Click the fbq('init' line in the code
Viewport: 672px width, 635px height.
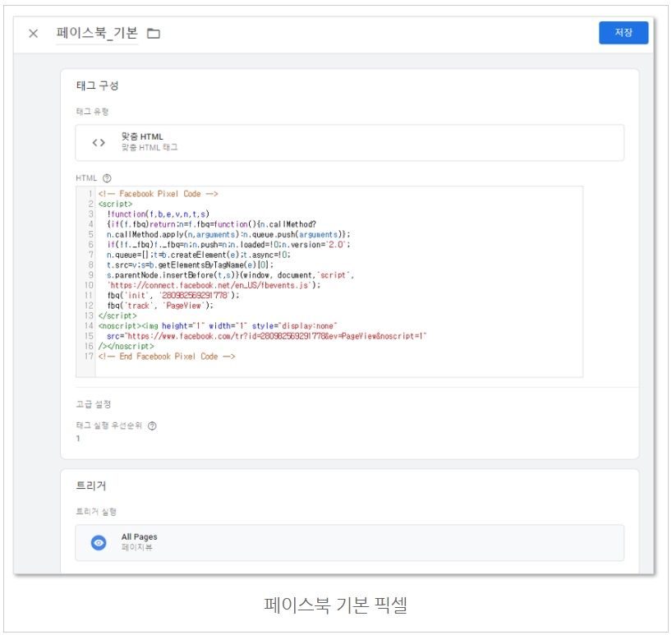click(173, 295)
